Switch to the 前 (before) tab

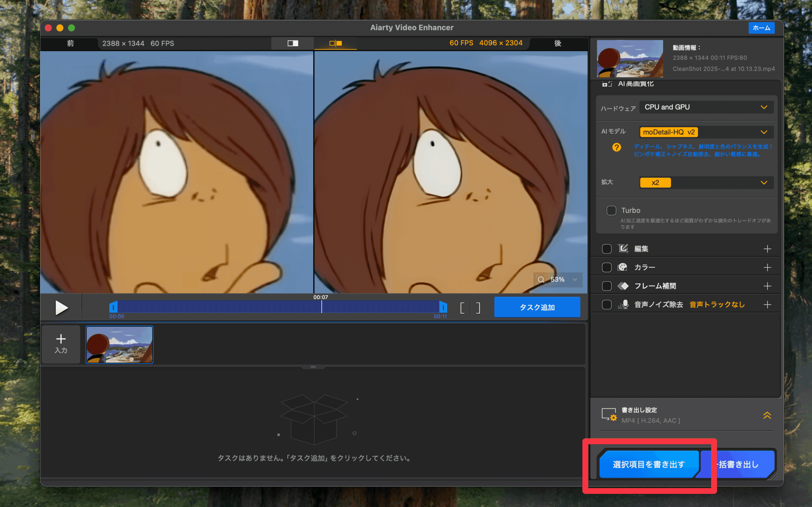pyautogui.click(x=70, y=43)
